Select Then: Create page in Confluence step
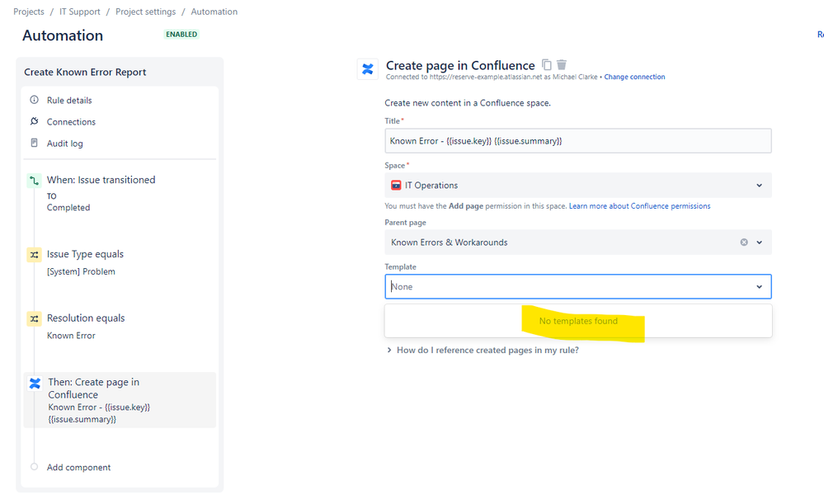Screen dimensions: 824x504 tap(120, 400)
